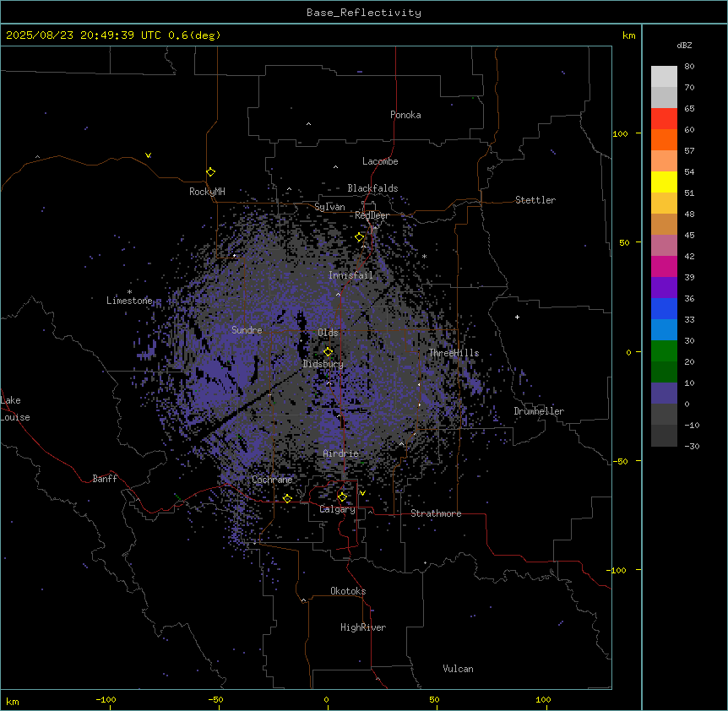Click the Airdrie label
Viewport: 728px width, 711px height.
coord(341,453)
